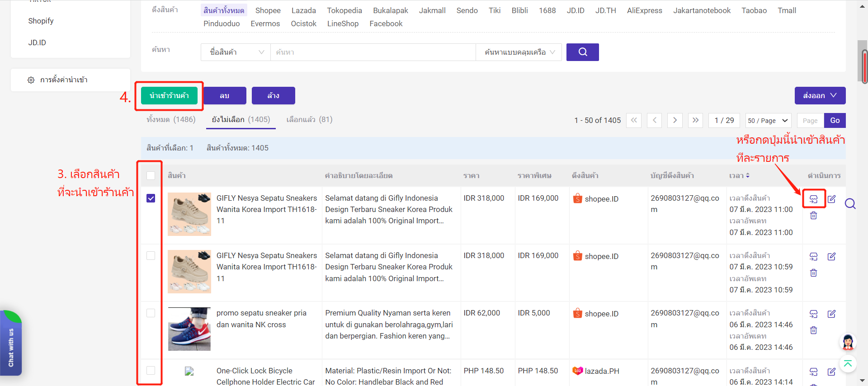868x386 pixels.
Task: Open customer support avatar chat
Action: pyautogui.click(x=848, y=342)
